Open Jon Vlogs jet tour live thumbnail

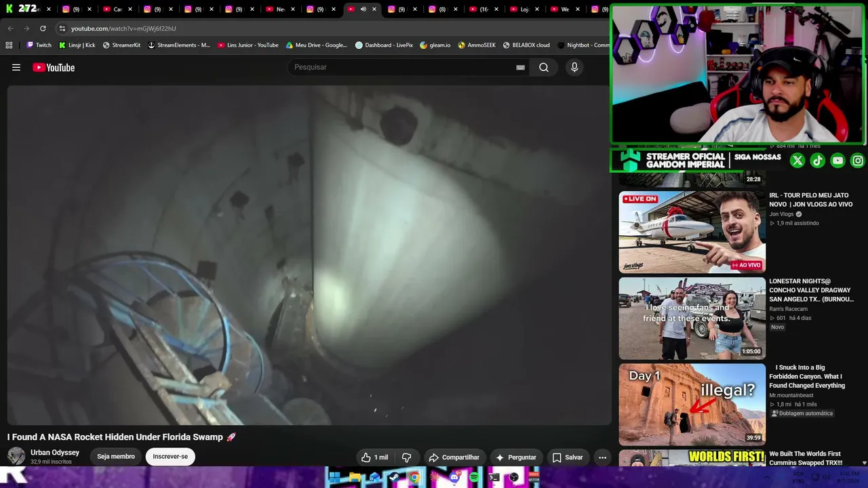point(692,232)
